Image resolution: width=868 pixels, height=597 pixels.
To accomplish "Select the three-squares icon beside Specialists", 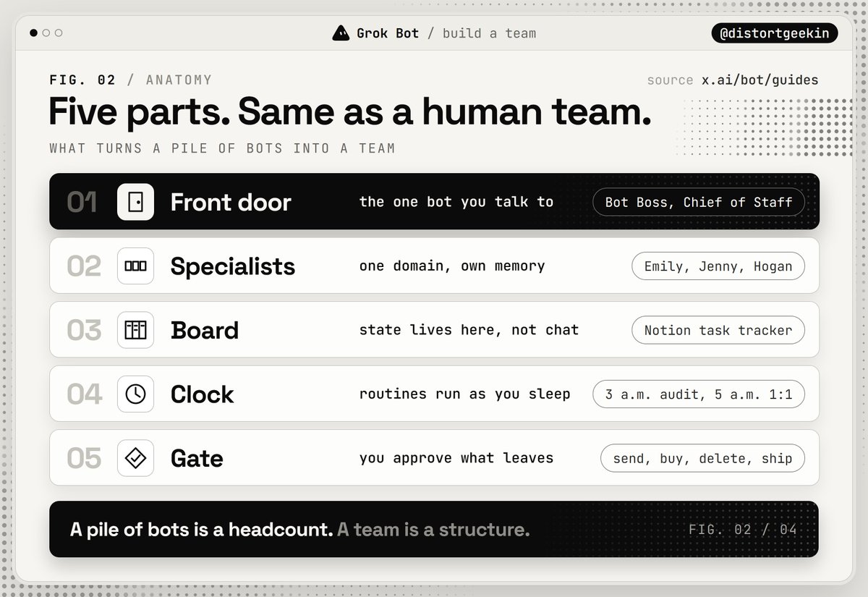I will click(x=135, y=266).
